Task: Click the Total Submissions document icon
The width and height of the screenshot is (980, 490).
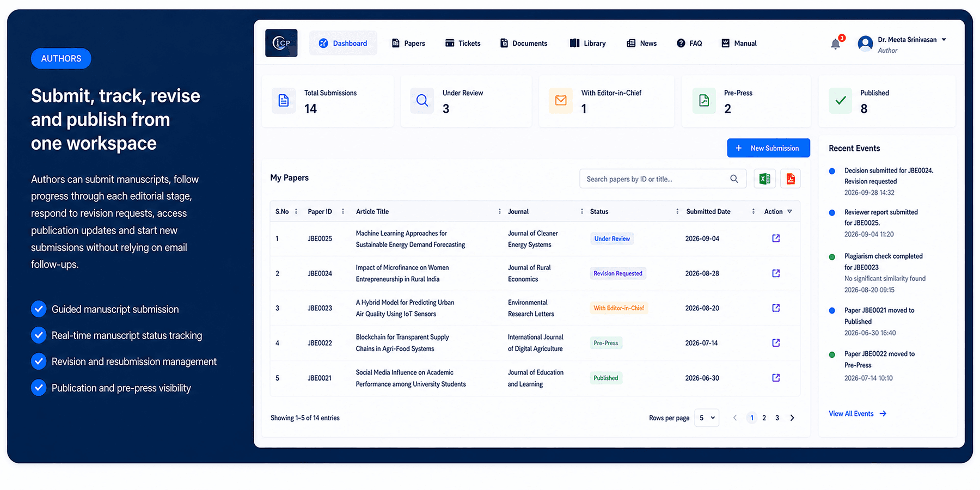Action: click(284, 101)
